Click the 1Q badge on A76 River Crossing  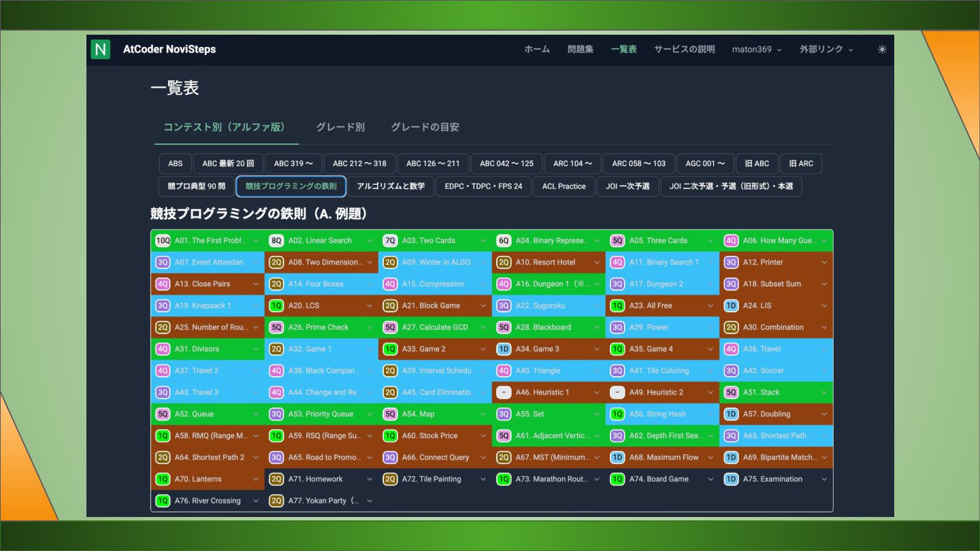[163, 501]
